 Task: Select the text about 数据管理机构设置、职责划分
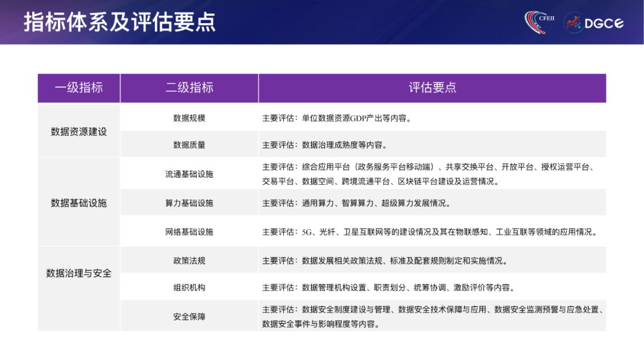click(389, 287)
